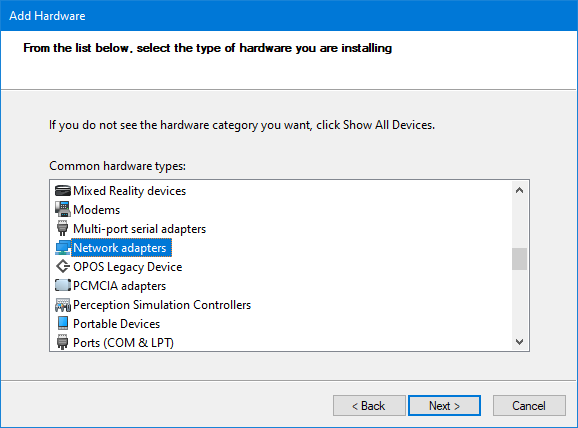This screenshot has height=428, width=578.
Task: Choose Ports (COM & LPT) entry
Action: (x=123, y=342)
